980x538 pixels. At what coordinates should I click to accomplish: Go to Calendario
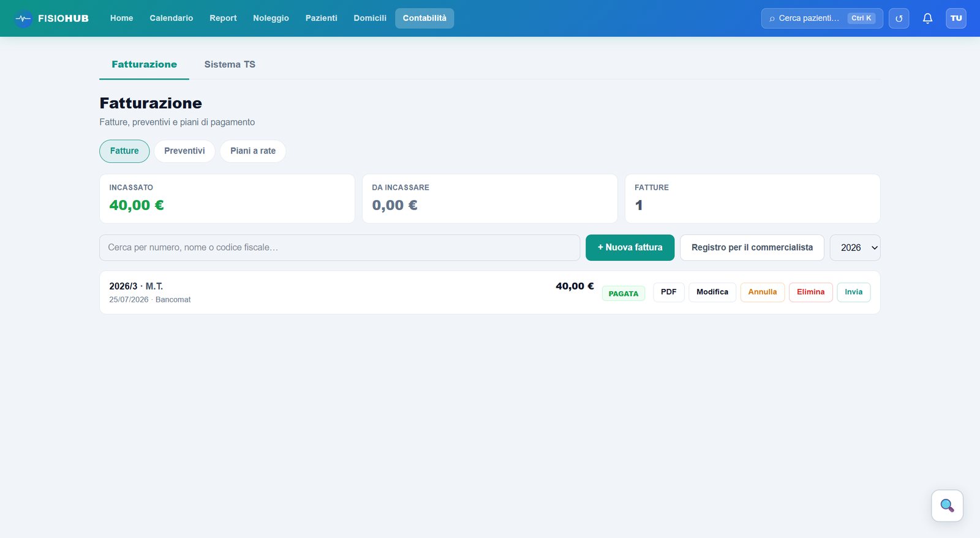(171, 18)
